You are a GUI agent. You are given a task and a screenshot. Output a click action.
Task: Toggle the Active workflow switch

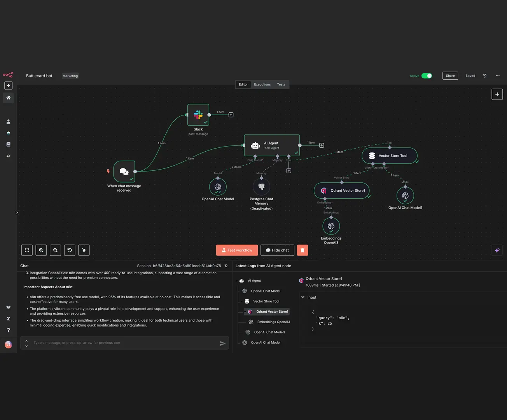(x=427, y=76)
